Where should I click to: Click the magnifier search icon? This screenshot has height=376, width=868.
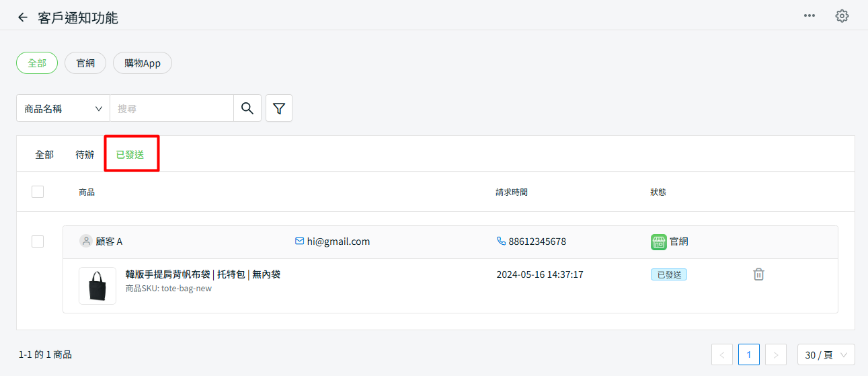(x=247, y=108)
